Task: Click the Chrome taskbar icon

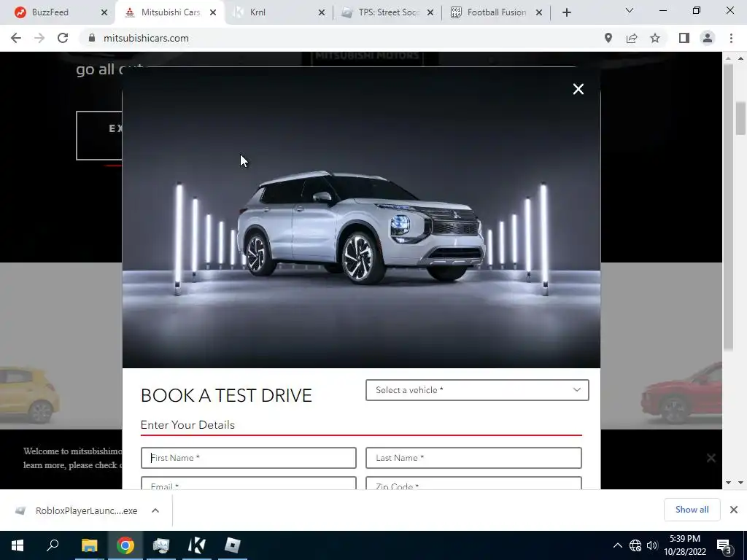Action: (125, 545)
